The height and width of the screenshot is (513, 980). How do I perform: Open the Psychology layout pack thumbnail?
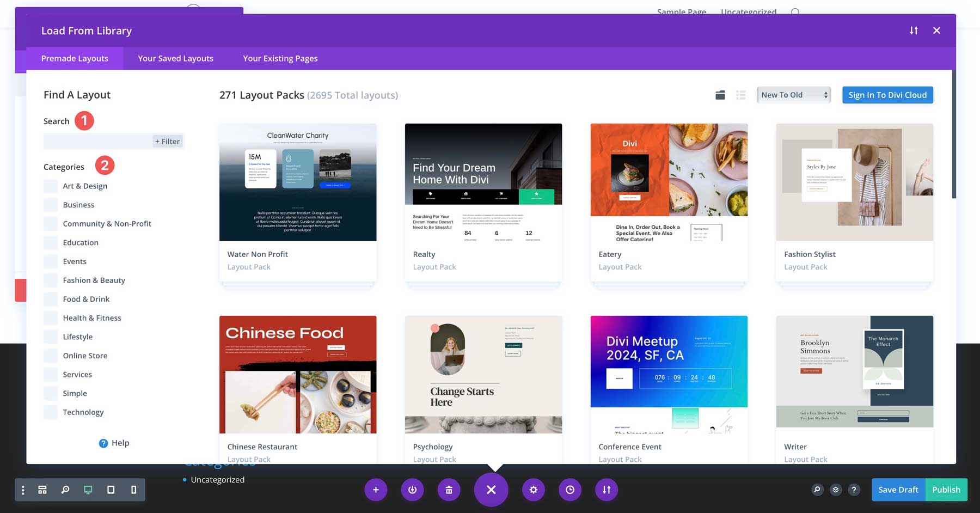point(483,375)
